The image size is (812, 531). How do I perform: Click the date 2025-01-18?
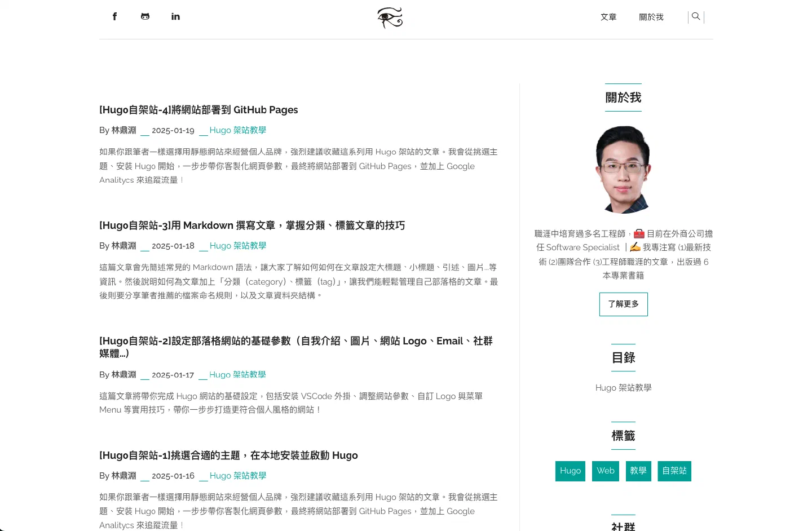173,246
